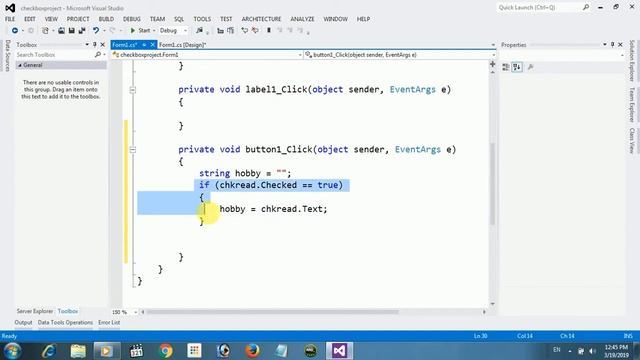640x360 pixels.
Task: Sort properties Alphabetically
Action: pos(517,67)
